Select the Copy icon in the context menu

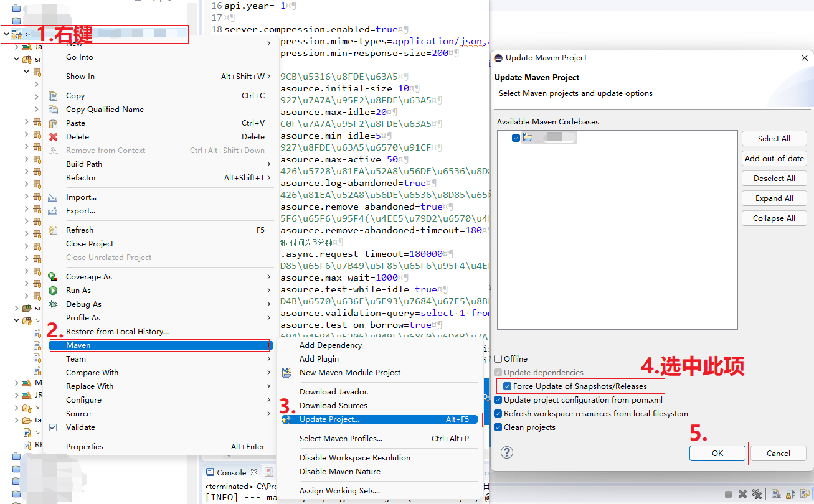coord(53,95)
